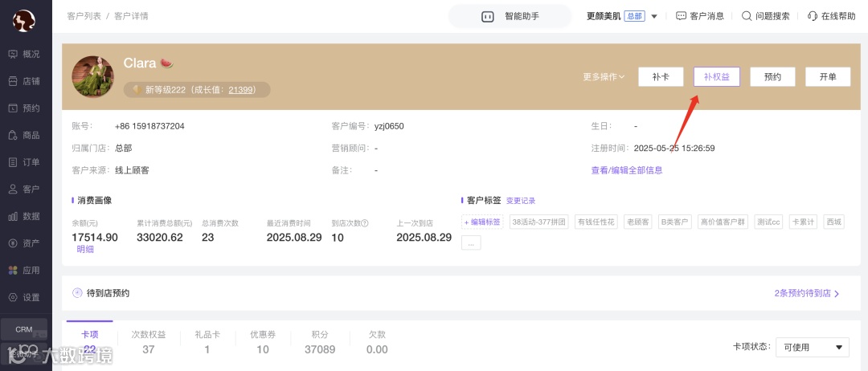This screenshot has width=868, height=371.
Task: Open the 商品 products sidebar icon
Action: click(13, 136)
